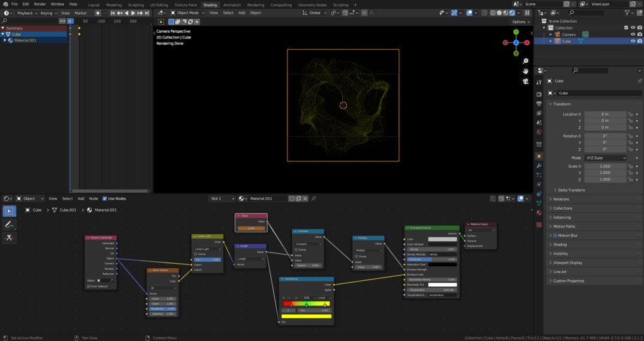Image resolution: width=644 pixels, height=341 pixels.
Task: Click the zoom magnifier in viewport
Action: (525, 61)
